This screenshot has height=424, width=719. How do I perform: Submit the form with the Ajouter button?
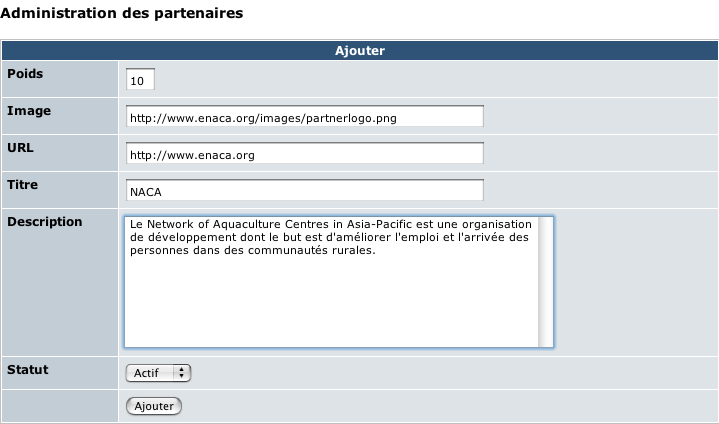pos(154,406)
